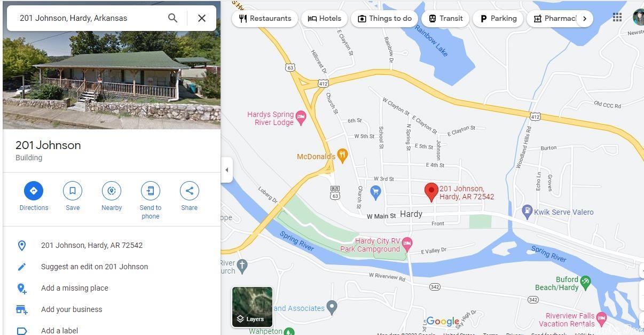Select the Things to do chip
The height and width of the screenshot is (335, 644).
tap(384, 18)
